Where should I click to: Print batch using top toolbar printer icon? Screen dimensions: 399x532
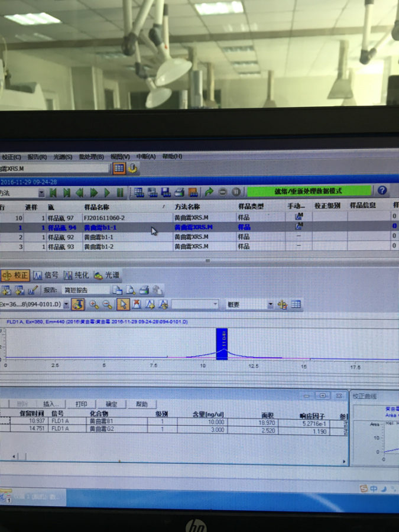[179, 192]
